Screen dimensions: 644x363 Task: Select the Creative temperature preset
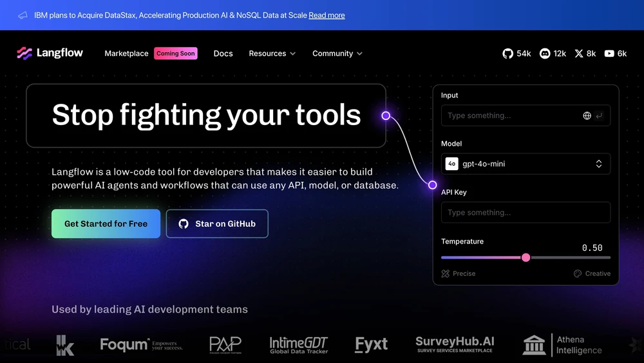[x=592, y=273]
